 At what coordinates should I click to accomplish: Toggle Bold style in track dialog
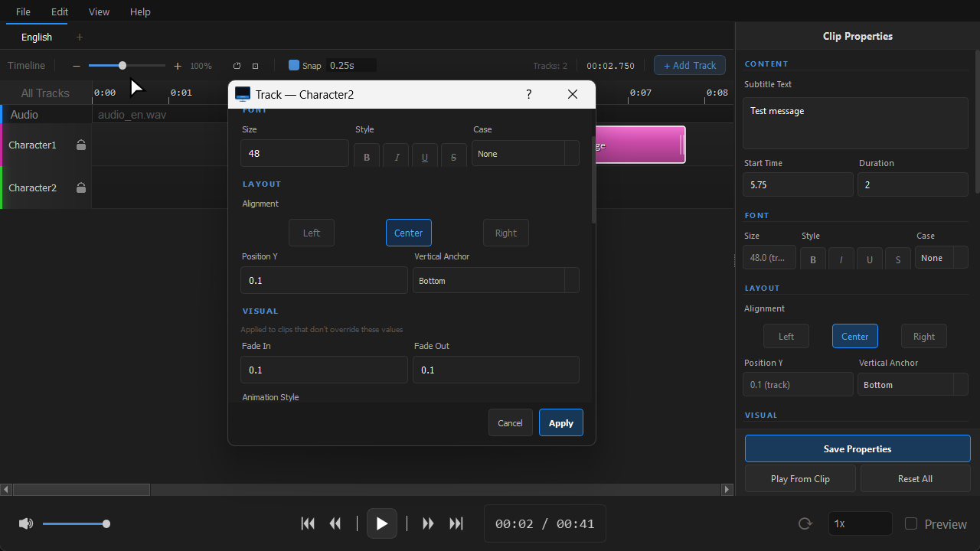(x=367, y=156)
